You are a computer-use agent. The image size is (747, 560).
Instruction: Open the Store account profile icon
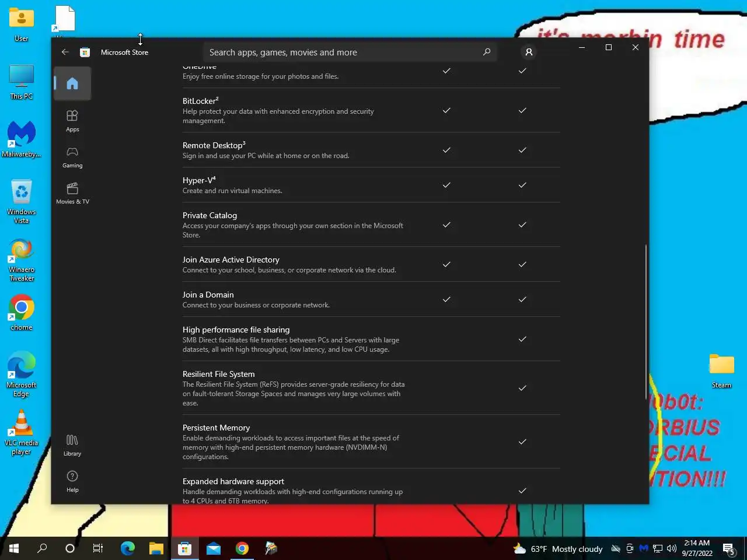(x=529, y=52)
